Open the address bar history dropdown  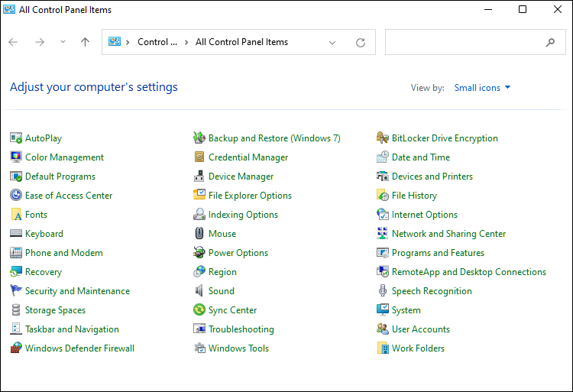(332, 43)
